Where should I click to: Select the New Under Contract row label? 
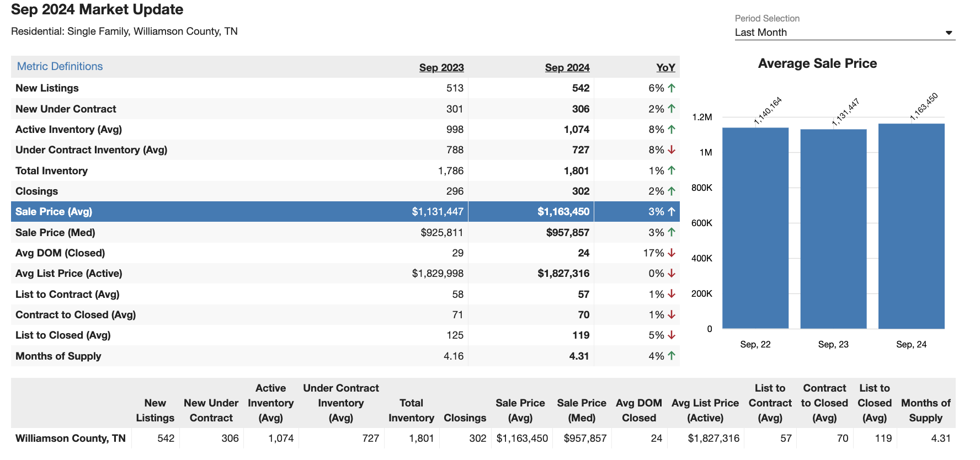pyautogui.click(x=66, y=109)
